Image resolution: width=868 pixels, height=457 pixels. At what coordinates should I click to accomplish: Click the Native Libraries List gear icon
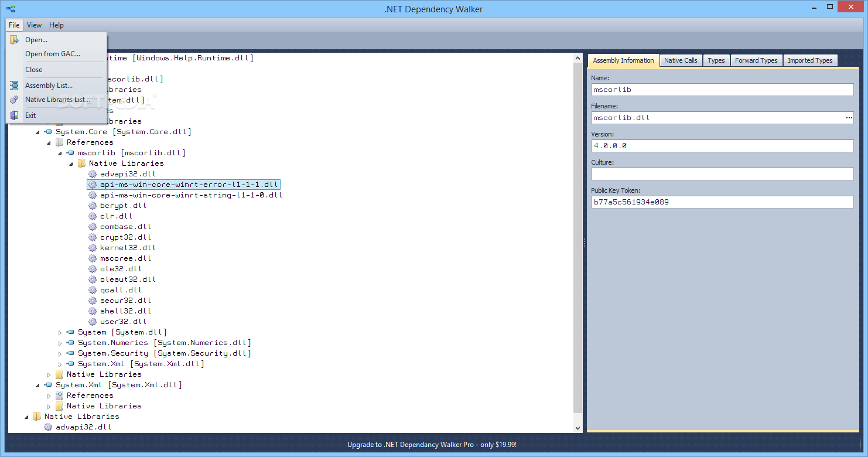pos(14,100)
